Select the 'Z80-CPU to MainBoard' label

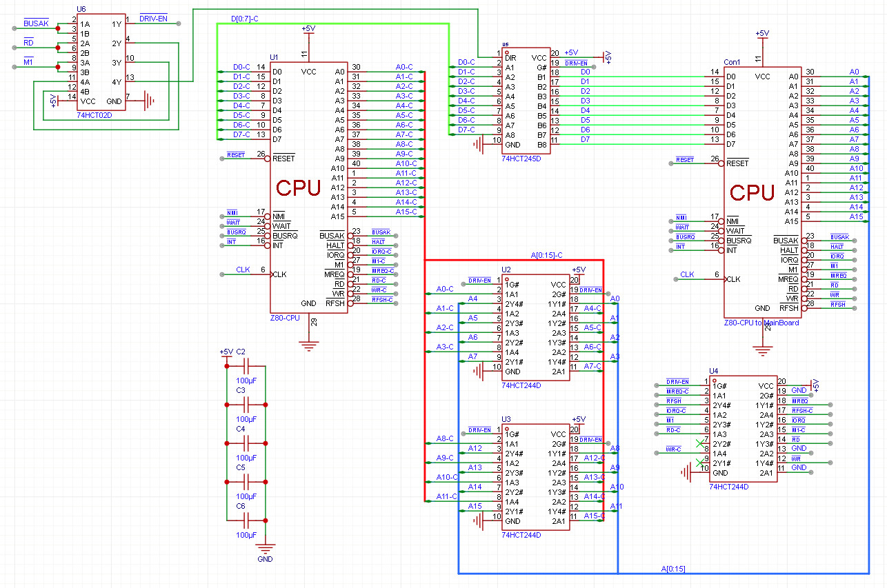[x=761, y=322]
